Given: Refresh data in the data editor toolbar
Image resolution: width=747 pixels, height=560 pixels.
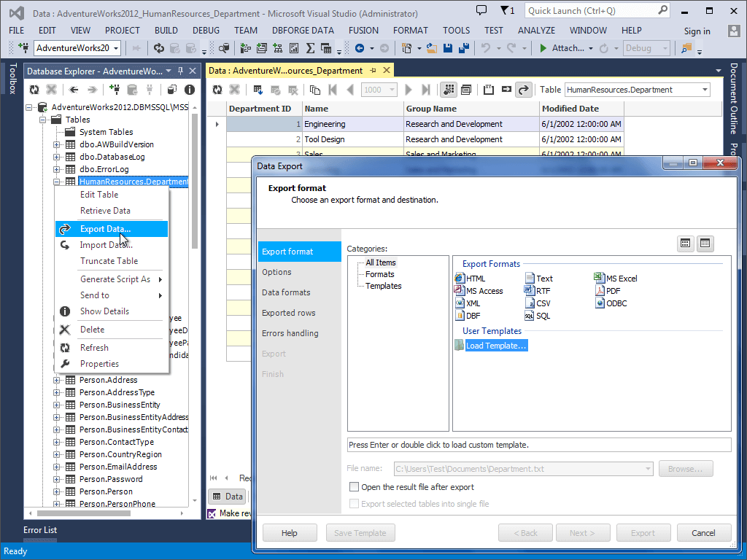Looking at the screenshot, I should point(217,90).
